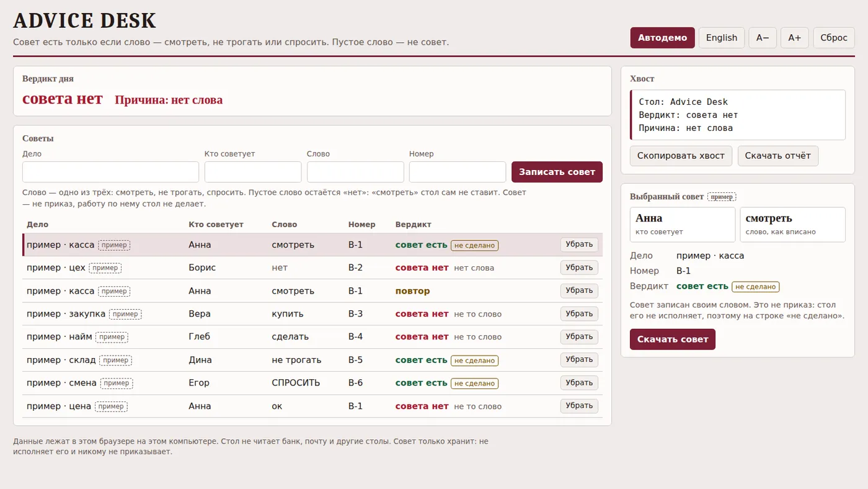Click the не трогать cell in Дина's row
The width and height of the screenshot is (868, 489).
pyautogui.click(x=296, y=360)
